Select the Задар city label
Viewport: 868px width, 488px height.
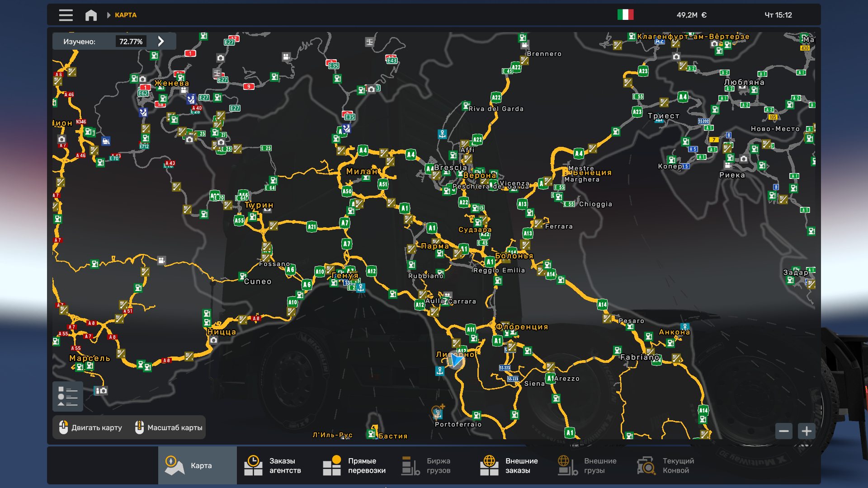click(x=796, y=272)
